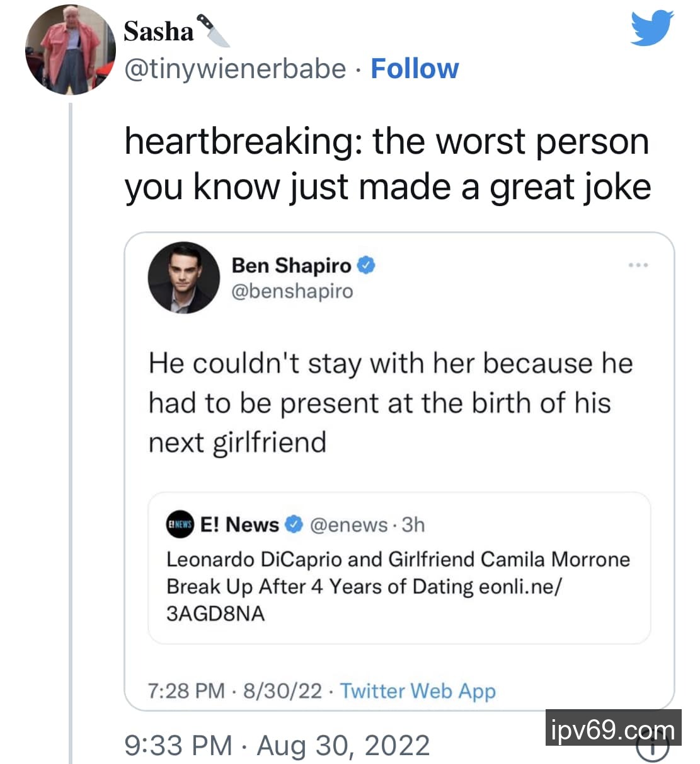Viewport: 700px width, 764px height.
Task: Click the Twitter Web App source link
Action: coord(418,691)
